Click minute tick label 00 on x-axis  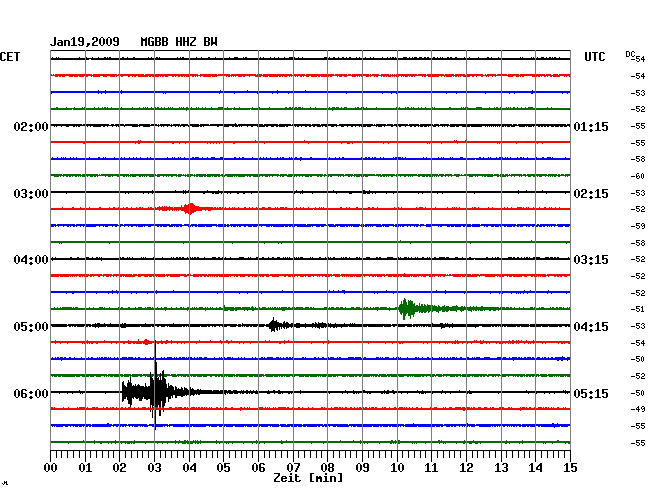[x=51, y=467]
